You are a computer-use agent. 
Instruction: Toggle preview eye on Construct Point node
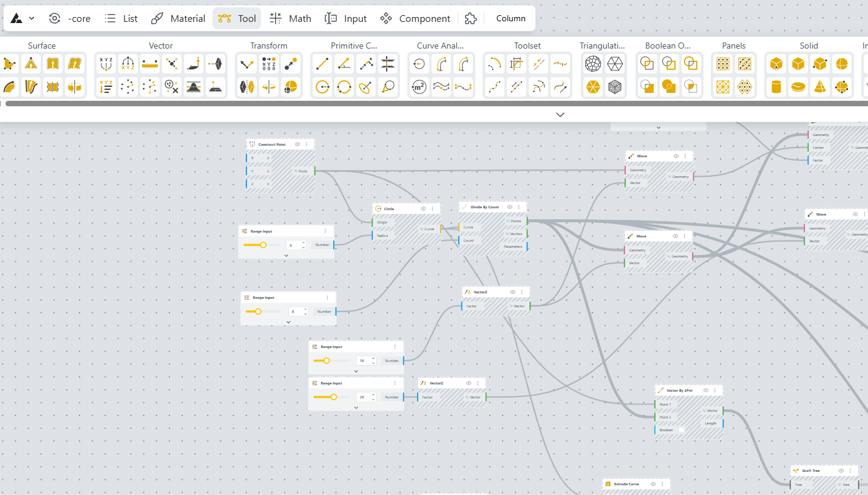pyautogui.click(x=297, y=145)
